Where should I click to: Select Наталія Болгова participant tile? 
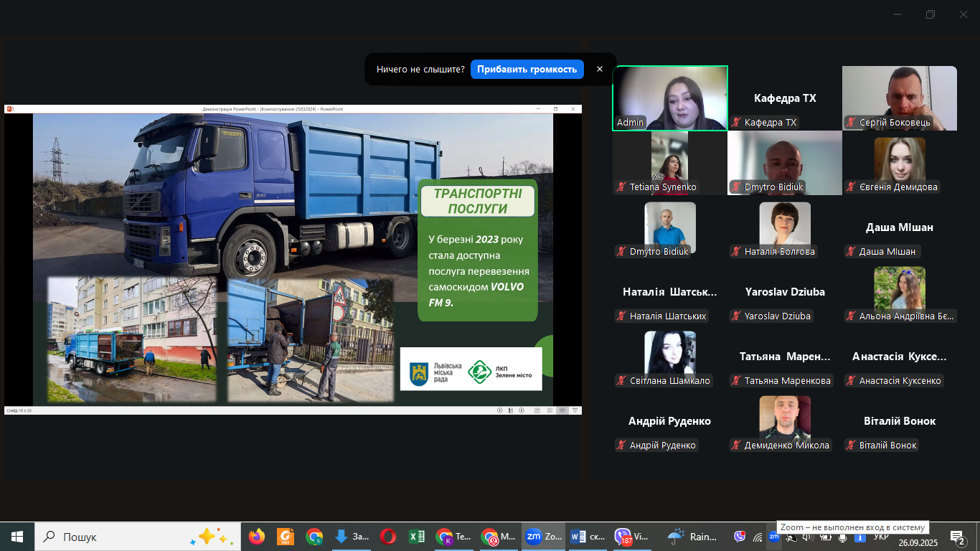click(x=784, y=227)
